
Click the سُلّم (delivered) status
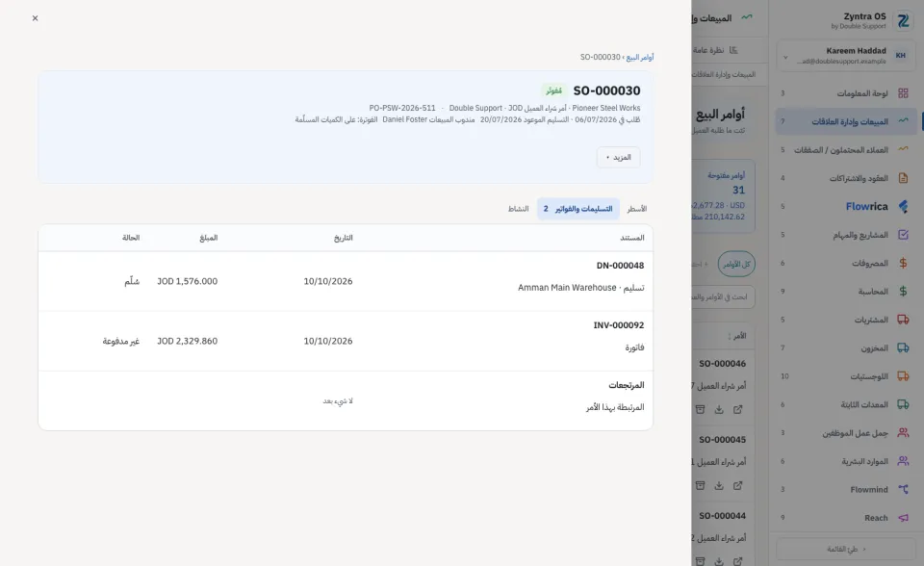click(132, 281)
